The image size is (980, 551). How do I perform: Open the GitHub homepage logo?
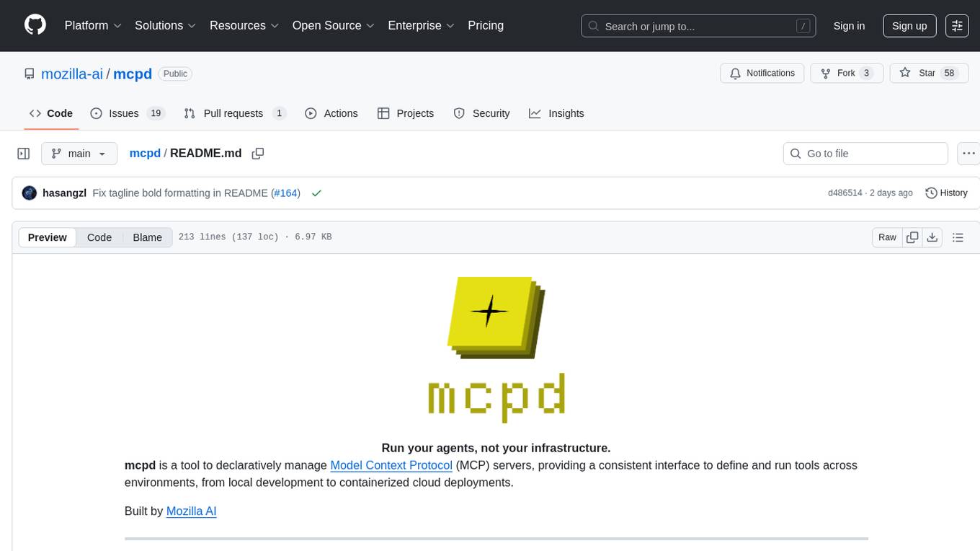[35, 25]
